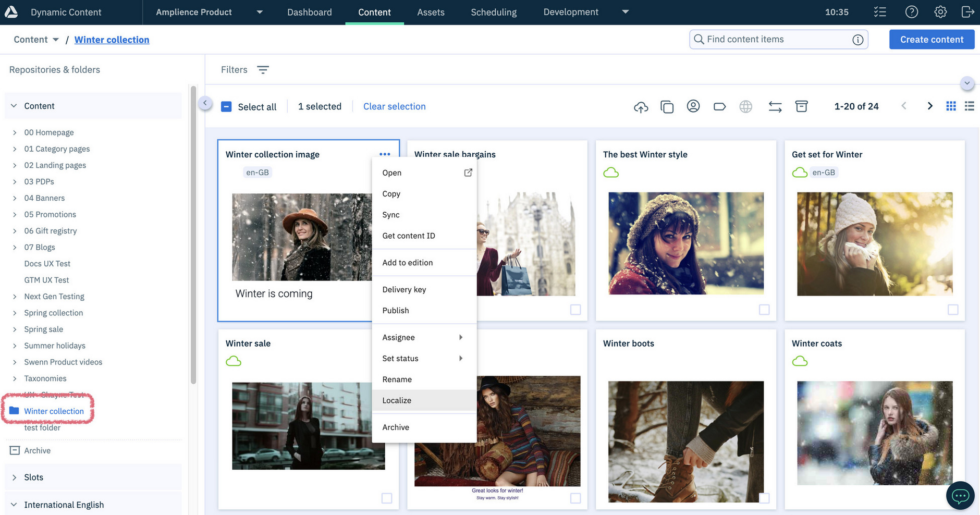
Task: Go to the next page arrow
Action: click(x=929, y=106)
